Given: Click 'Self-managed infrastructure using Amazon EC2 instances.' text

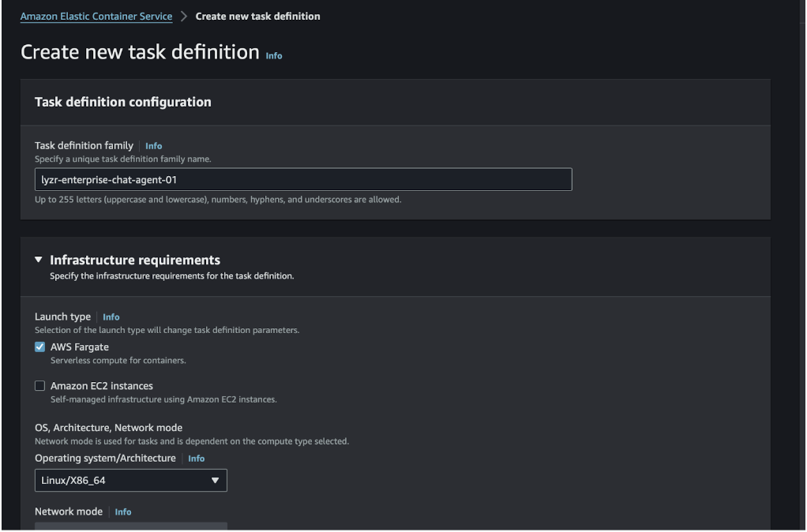Looking at the screenshot, I should [163, 399].
